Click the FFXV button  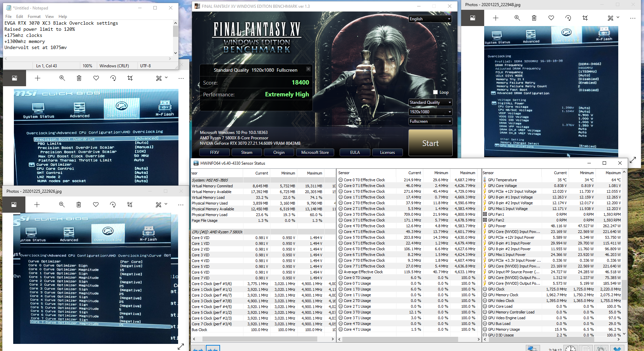click(x=214, y=153)
